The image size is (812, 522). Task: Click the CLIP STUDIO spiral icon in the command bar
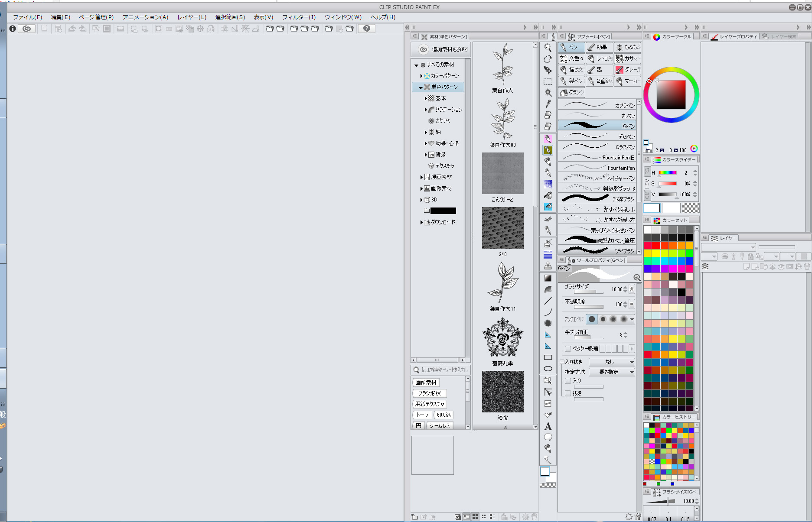pyautogui.click(x=27, y=29)
